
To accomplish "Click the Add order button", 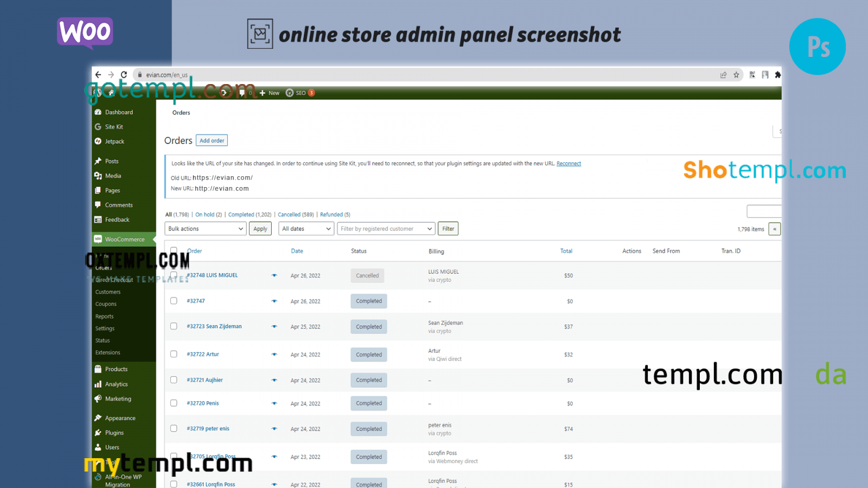I will click(212, 140).
